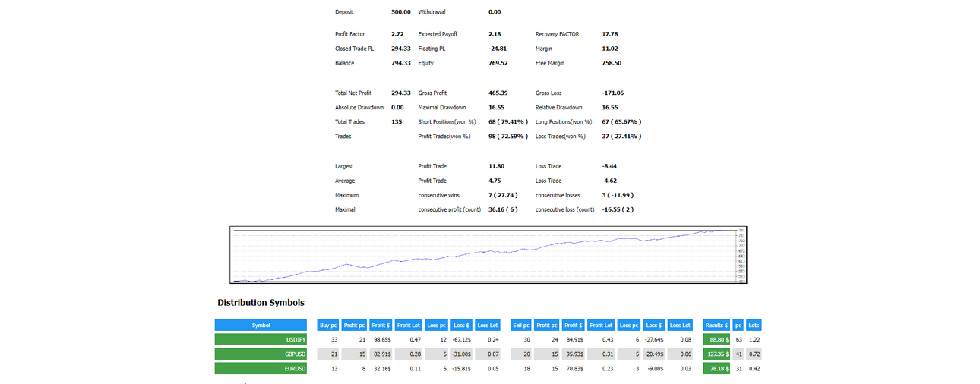Click the GBPUSD result cell 127.35 $
Screen dimensions: 980x384
pyautogui.click(x=716, y=354)
